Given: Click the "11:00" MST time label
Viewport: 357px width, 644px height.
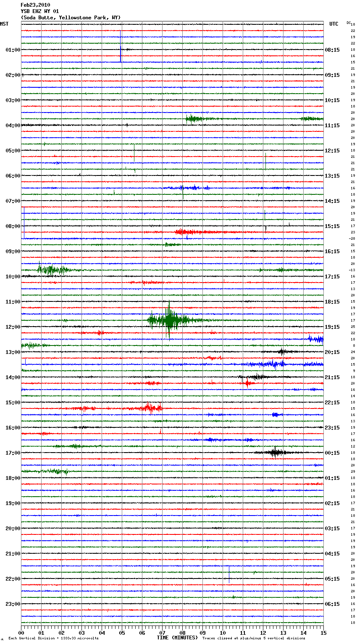Looking at the screenshot, I should [13, 302].
